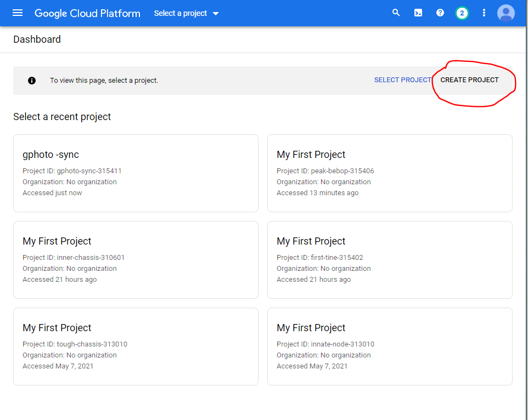Click the Google Cloud Platform logo
528x420 pixels.
pos(87,13)
